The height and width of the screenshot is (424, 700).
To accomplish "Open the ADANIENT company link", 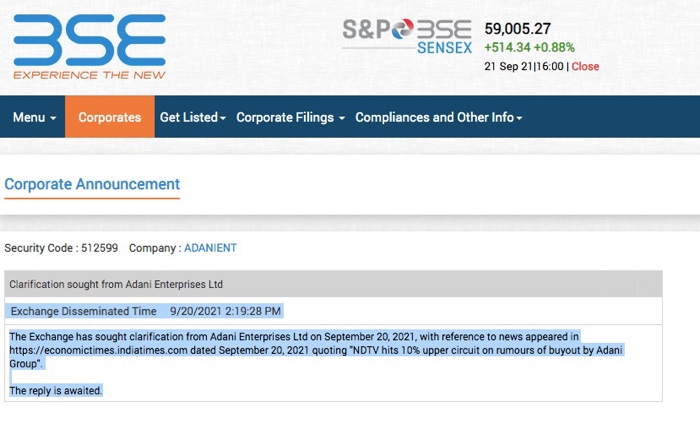I will [x=210, y=248].
